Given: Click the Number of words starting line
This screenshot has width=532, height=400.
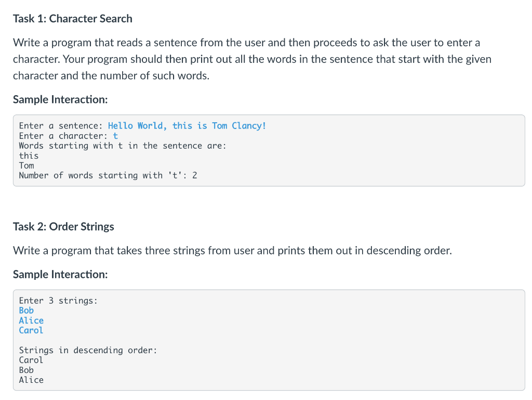Looking at the screenshot, I should pyautogui.click(x=108, y=175).
